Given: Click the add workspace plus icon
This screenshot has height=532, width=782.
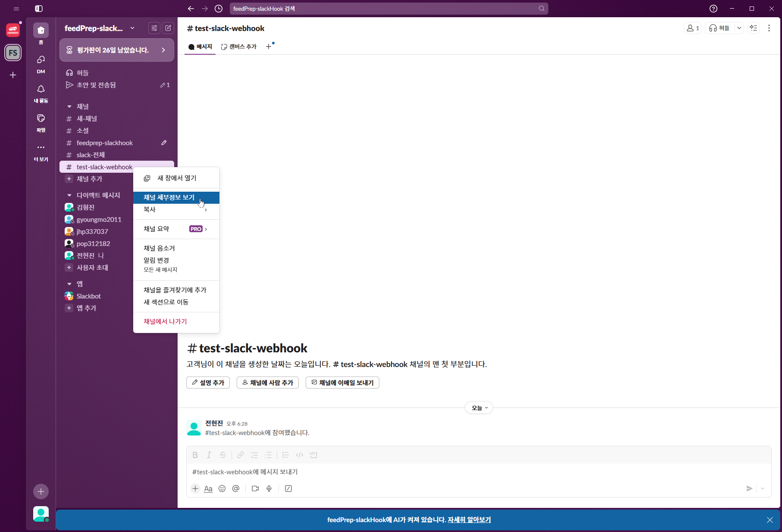Looking at the screenshot, I should pyautogui.click(x=13, y=75).
